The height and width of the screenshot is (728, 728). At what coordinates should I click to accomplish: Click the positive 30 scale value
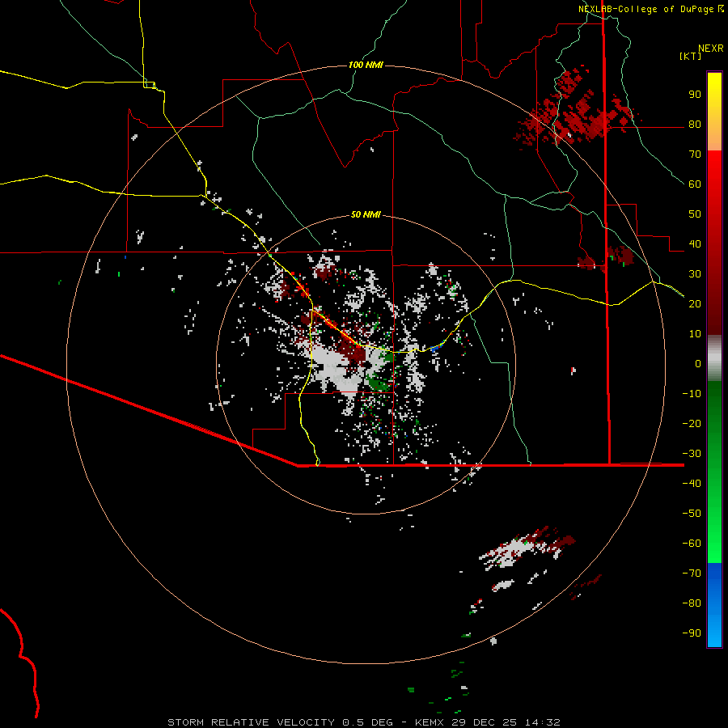[x=695, y=274]
